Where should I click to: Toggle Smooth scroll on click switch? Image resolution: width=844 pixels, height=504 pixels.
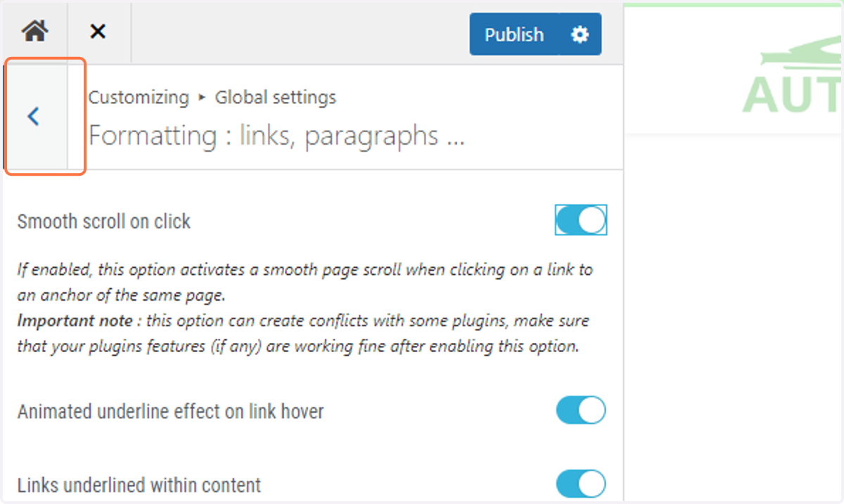click(x=581, y=221)
